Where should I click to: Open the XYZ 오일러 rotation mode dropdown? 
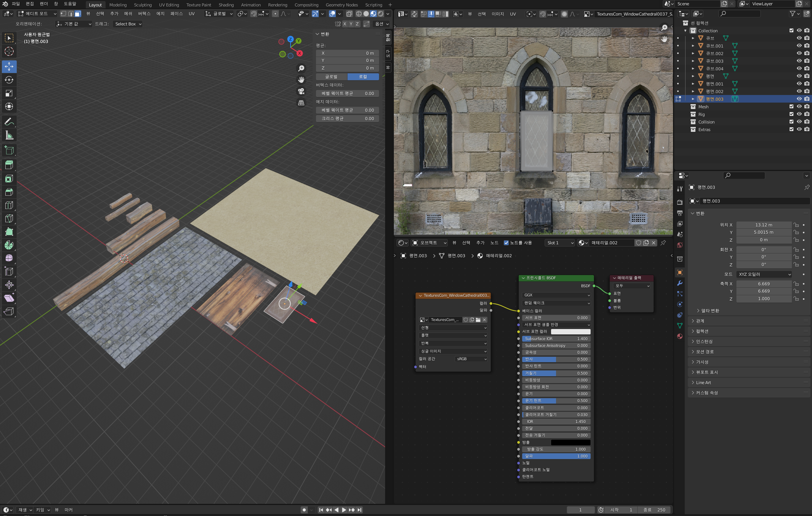pos(764,274)
